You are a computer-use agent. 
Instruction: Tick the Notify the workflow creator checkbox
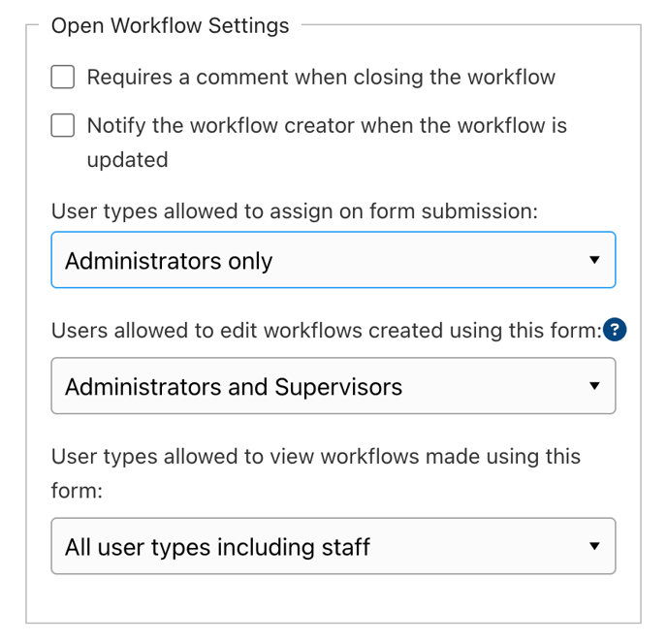[63, 125]
